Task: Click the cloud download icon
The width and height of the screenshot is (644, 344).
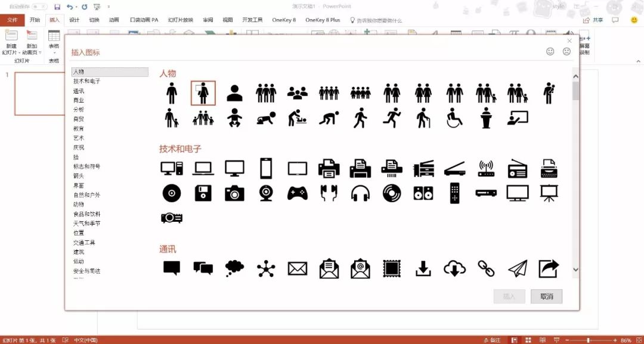Action: [x=454, y=269]
